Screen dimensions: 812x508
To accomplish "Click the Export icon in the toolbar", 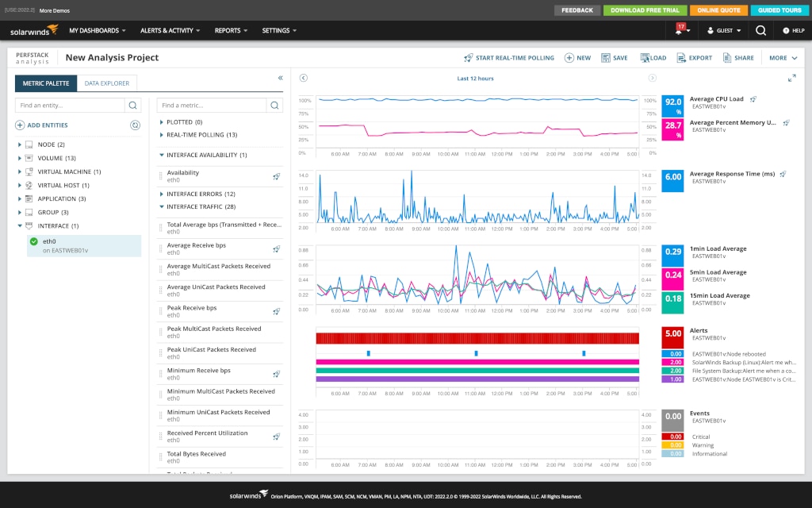I will (x=682, y=58).
